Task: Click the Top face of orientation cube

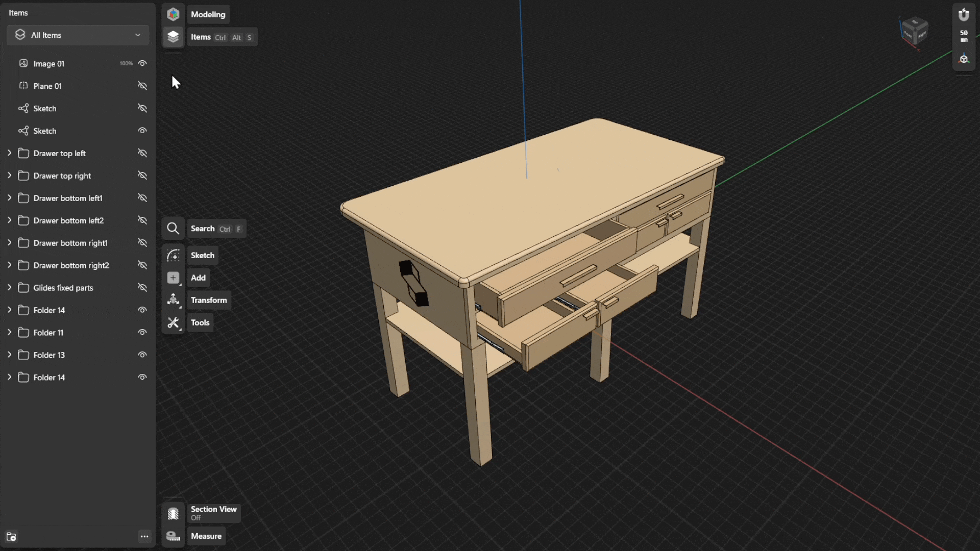Action: 915,22
